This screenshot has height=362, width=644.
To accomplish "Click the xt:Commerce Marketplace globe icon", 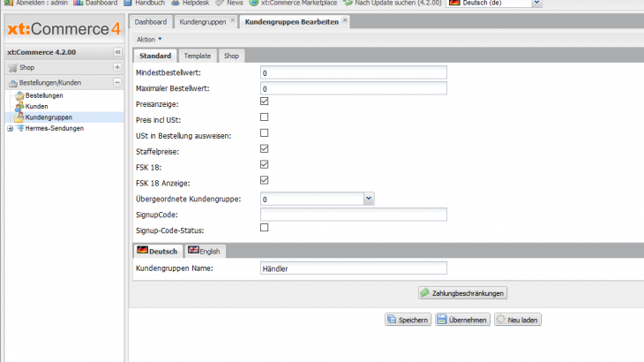I will click(254, 3).
